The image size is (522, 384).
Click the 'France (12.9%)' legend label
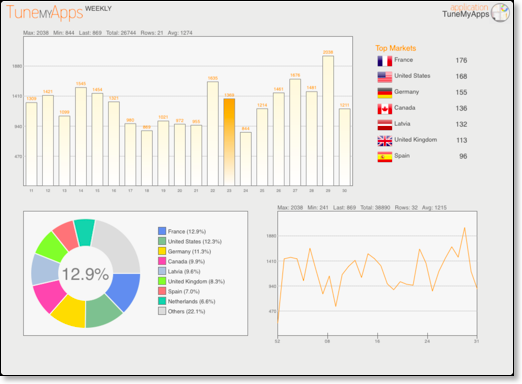[x=187, y=231]
